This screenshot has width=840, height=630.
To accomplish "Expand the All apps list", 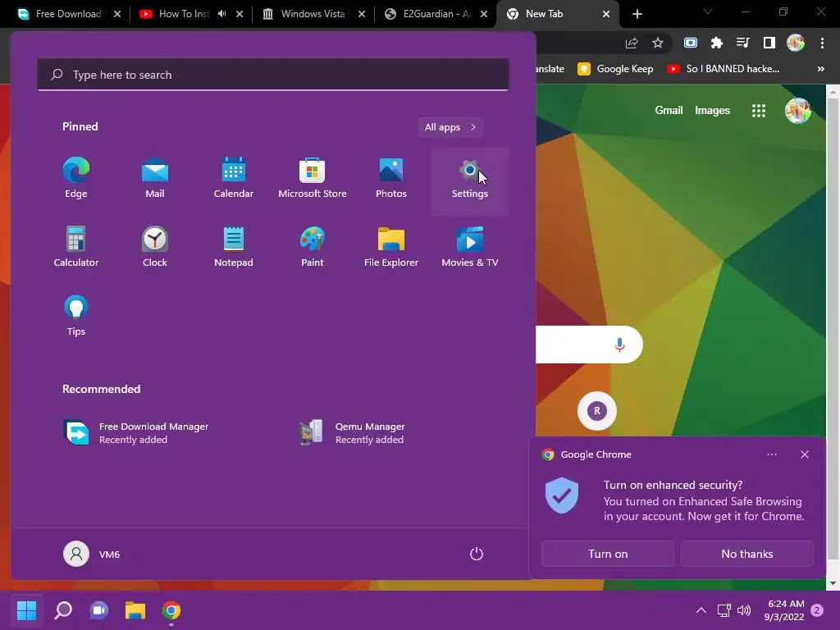I will click(450, 127).
